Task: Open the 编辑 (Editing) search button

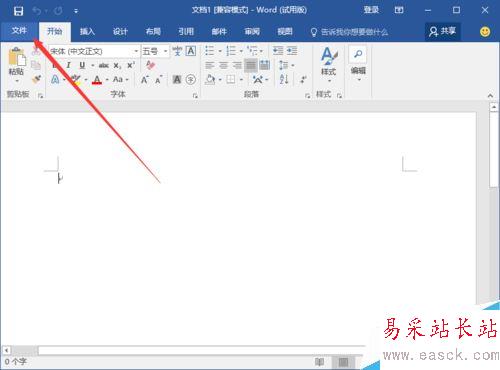Action: [x=358, y=64]
